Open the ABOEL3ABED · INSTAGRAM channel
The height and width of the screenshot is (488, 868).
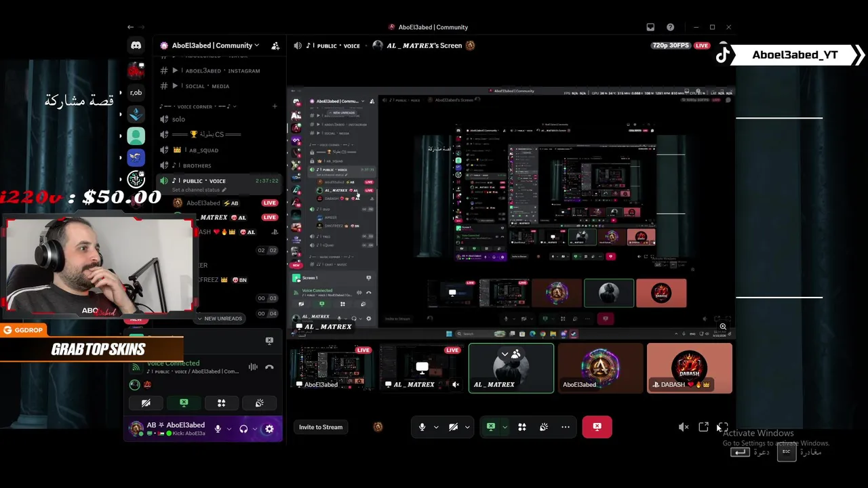click(x=219, y=70)
